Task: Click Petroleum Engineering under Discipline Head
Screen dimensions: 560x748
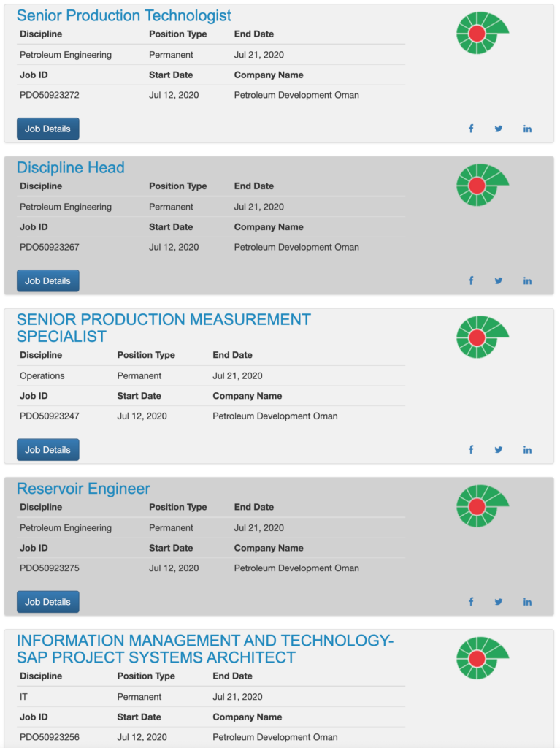Action: click(x=66, y=207)
